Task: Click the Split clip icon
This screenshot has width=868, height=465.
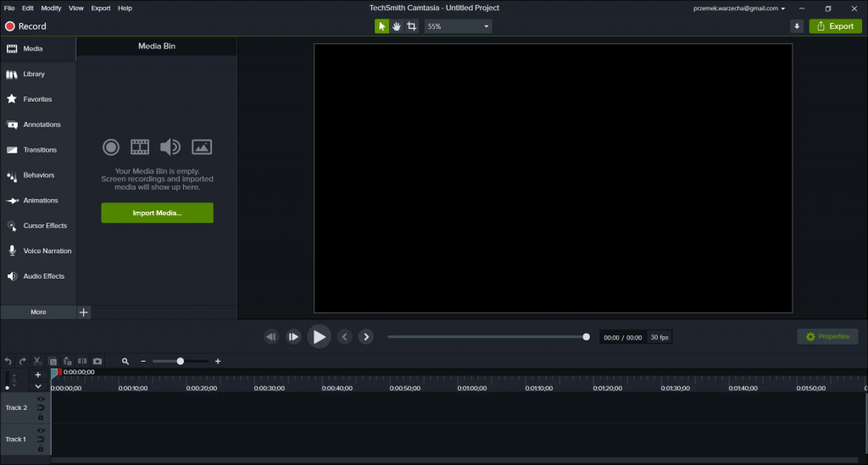Action: point(82,361)
